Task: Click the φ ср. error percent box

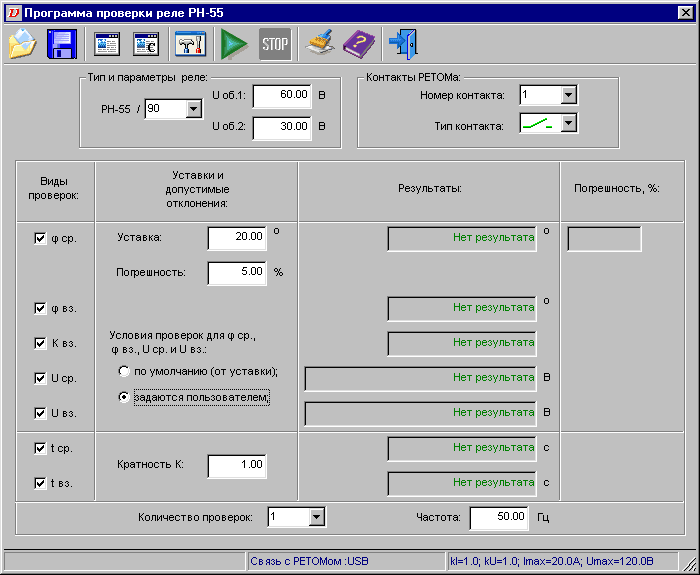Action: (x=604, y=238)
